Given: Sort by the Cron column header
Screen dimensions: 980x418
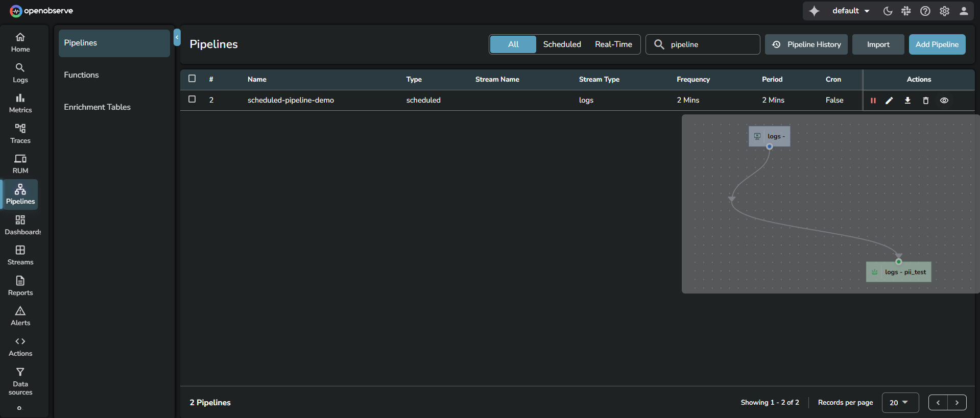Looking at the screenshot, I should click(833, 79).
